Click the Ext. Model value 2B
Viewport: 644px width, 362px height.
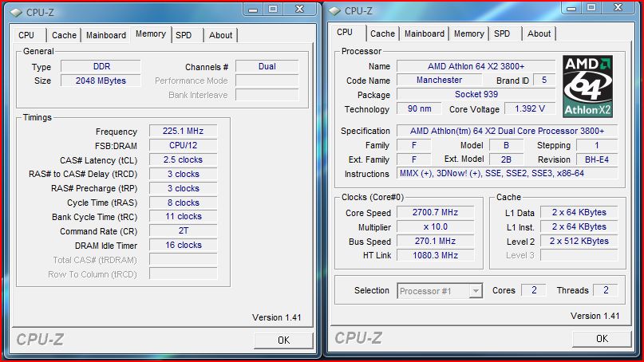[506, 159]
